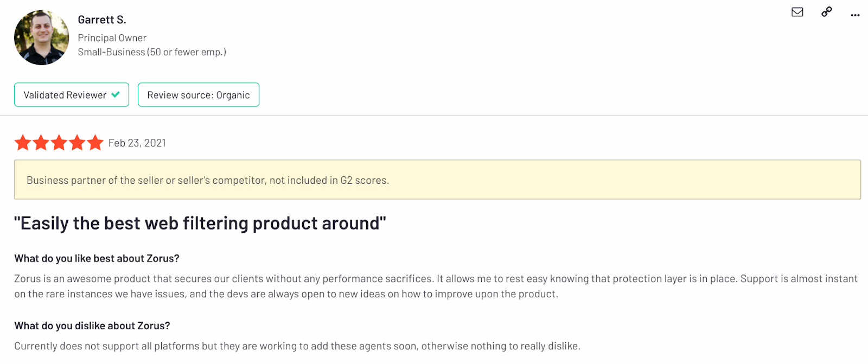This screenshot has width=868, height=364.
Task: Open review title "Easily the best web filtering product around"
Action: coord(200,223)
